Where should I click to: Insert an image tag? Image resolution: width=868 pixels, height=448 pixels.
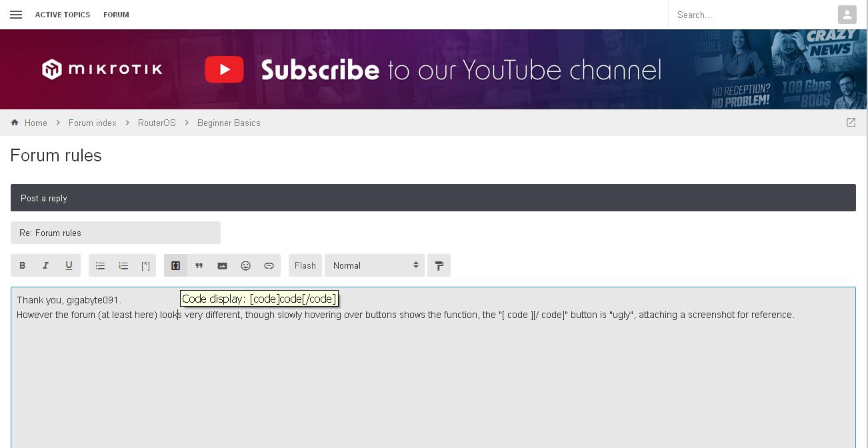point(222,265)
